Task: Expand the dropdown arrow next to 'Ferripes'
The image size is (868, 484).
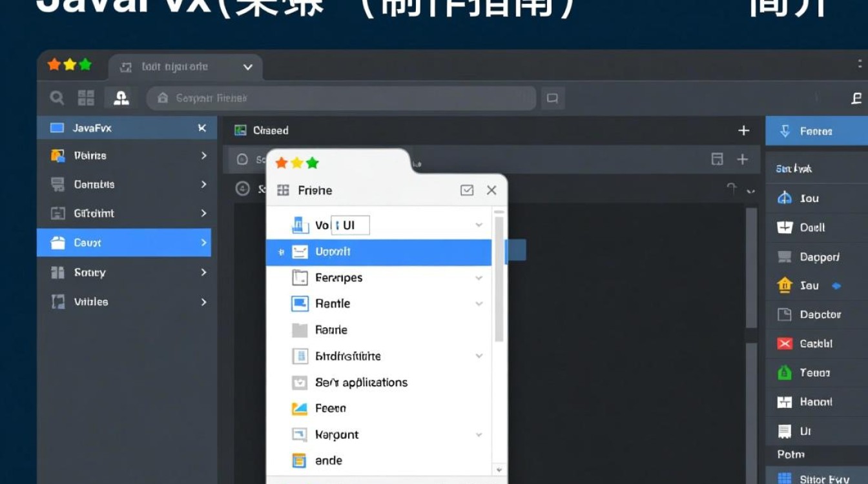Action: [x=479, y=277]
